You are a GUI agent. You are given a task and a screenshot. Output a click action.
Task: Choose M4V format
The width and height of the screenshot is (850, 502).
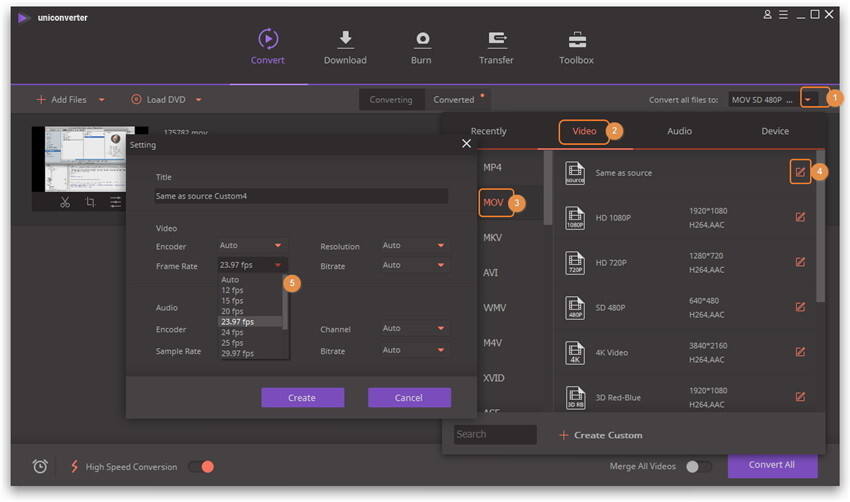[x=492, y=343]
